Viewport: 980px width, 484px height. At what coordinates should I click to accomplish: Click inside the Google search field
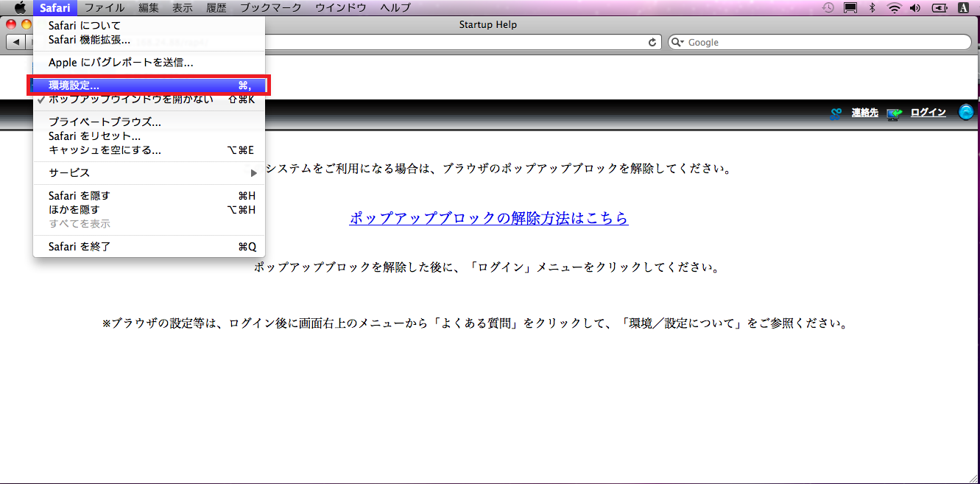(825, 43)
